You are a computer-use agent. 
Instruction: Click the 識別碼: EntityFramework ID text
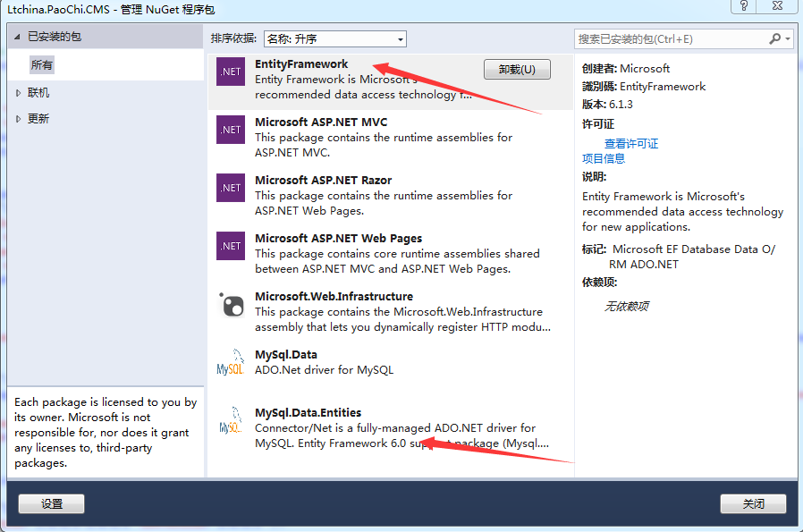(x=644, y=86)
